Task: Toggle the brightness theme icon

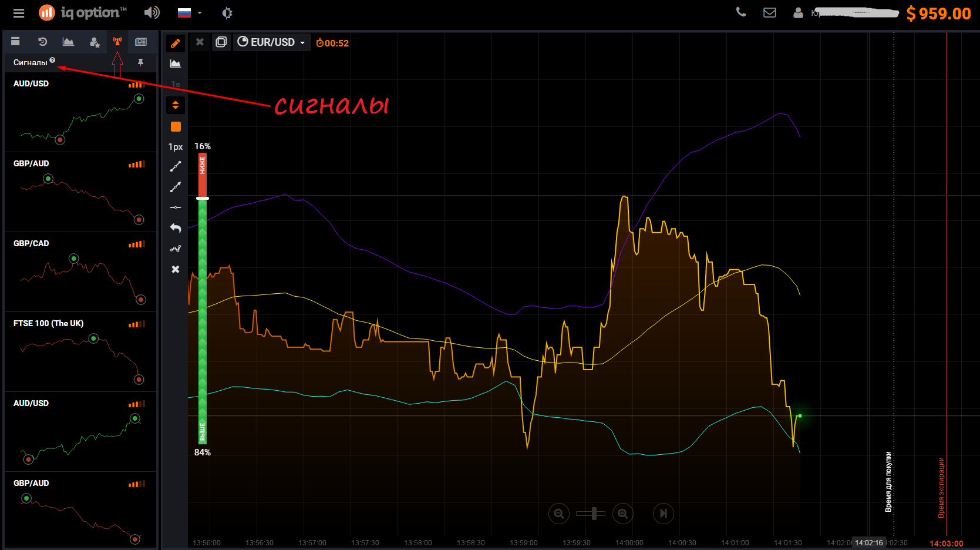Action: coord(227,13)
